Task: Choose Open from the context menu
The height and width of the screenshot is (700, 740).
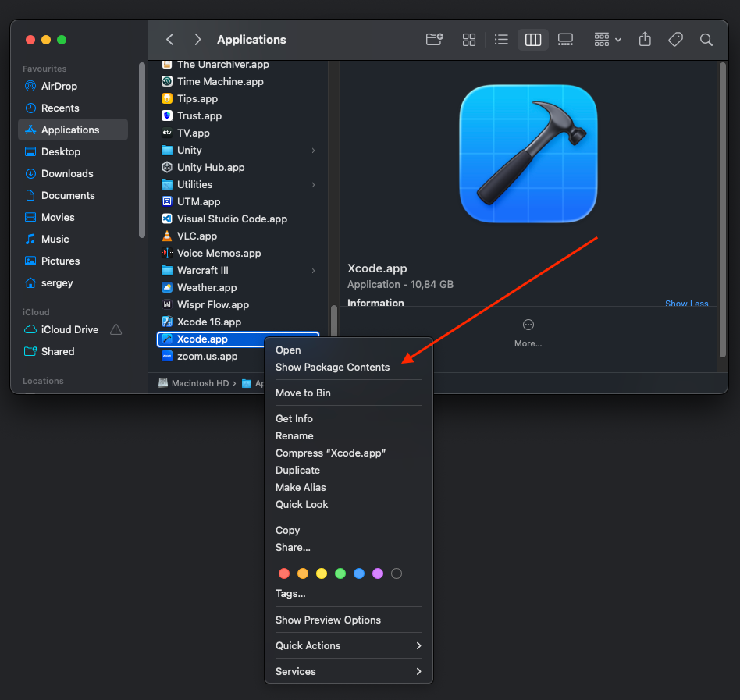Action: pyautogui.click(x=349, y=350)
